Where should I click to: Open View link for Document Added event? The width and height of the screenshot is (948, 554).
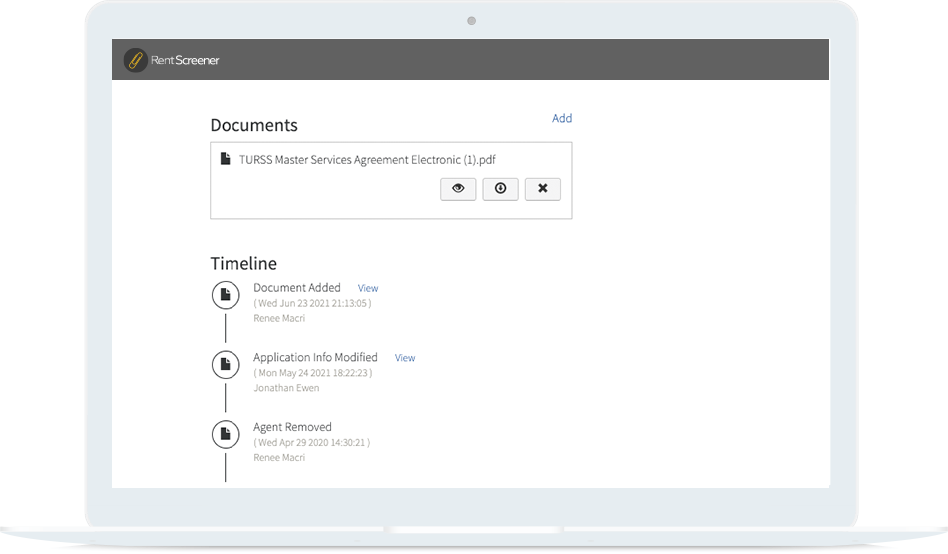click(x=368, y=288)
